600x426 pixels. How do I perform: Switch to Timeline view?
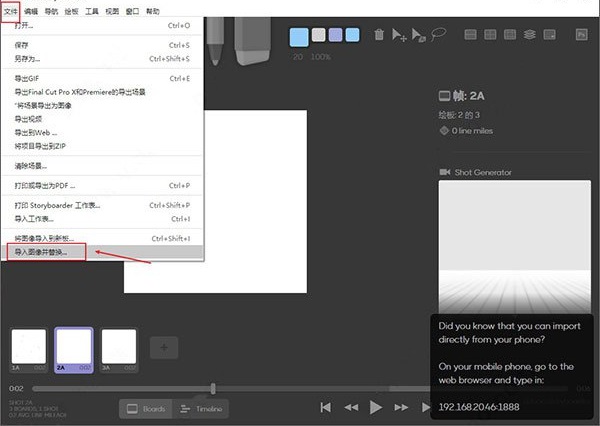point(201,409)
